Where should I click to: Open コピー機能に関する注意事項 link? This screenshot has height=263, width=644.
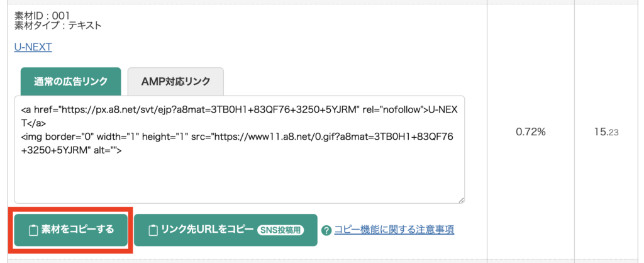click(x=394, y=230)
